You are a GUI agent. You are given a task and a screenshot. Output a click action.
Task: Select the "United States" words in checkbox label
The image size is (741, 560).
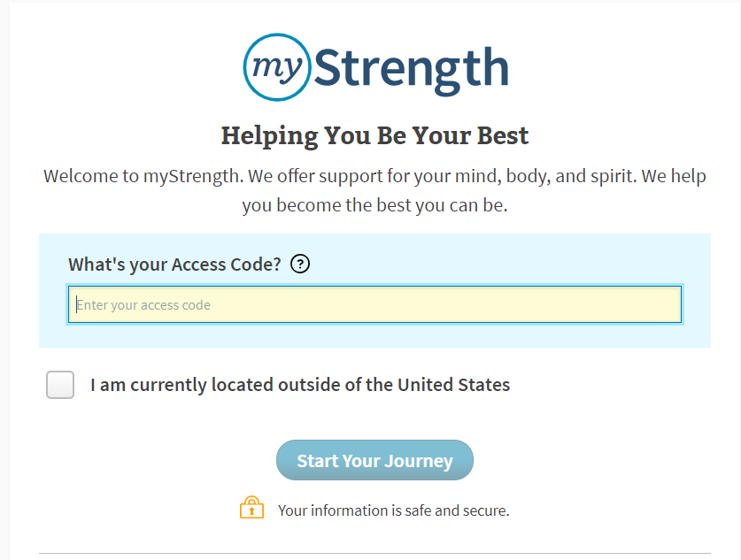click(453, 385)
